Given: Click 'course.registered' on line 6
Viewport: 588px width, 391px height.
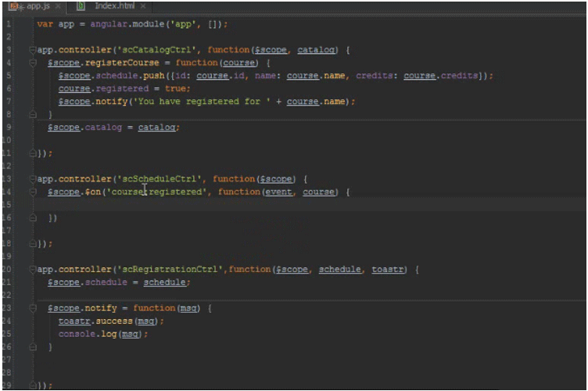Looking at the screenshot, I should [103, 88].
